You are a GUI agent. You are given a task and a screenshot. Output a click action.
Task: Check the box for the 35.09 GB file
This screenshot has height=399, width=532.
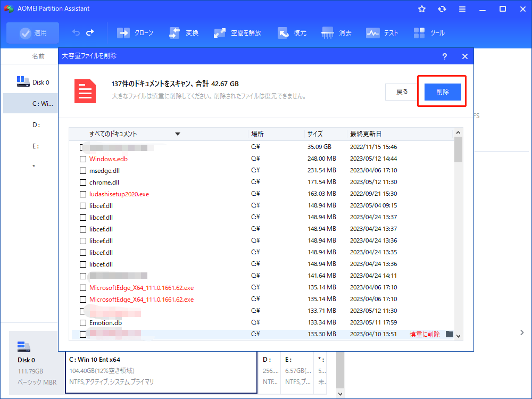(81, 147)
